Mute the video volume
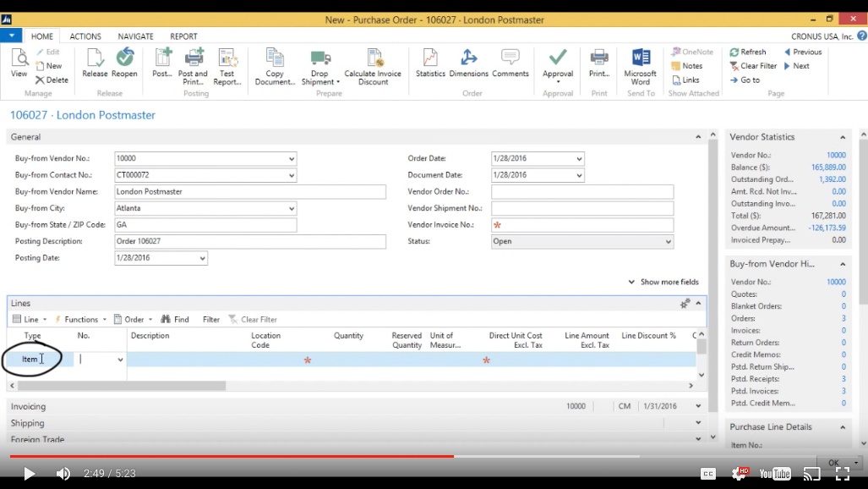 pyautogui.click(x=63, y=474)
